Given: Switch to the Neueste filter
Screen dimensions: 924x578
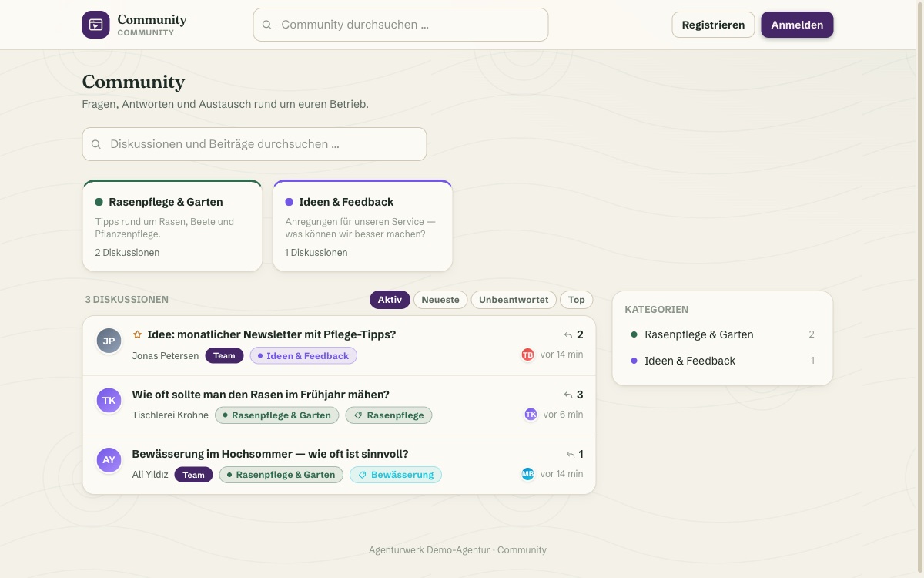Looking at the screenshot, I should pos(440,300).
